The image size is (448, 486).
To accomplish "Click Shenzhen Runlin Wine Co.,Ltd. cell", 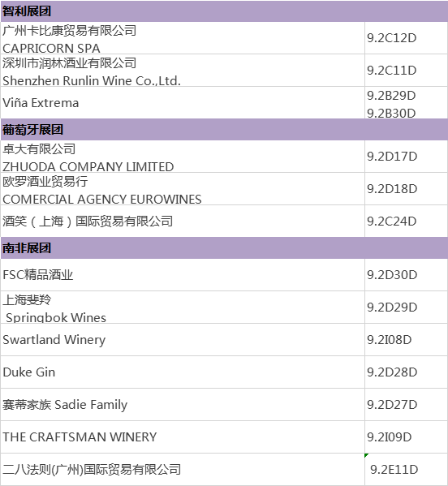I will (x=183, y=71).
